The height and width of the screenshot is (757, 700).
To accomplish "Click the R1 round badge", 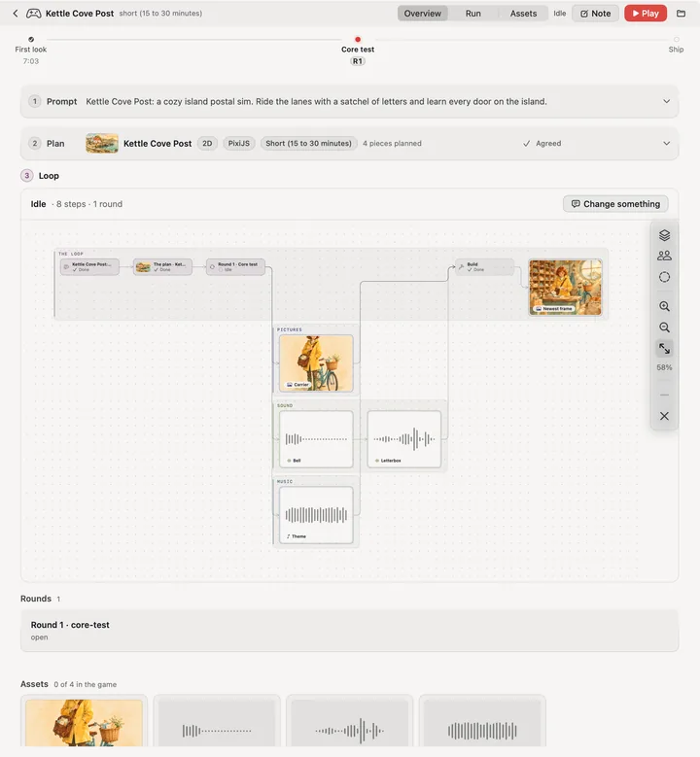I will [x=358, y=61].
